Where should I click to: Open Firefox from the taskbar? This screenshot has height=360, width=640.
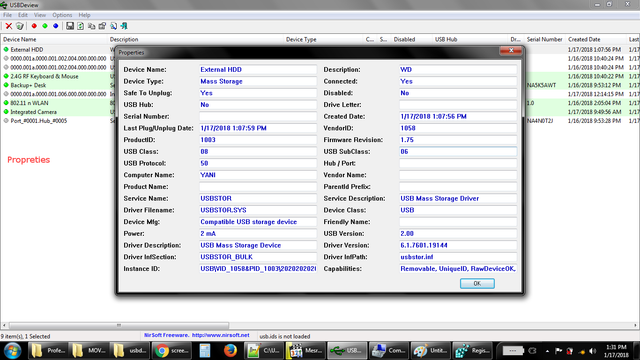230,351
